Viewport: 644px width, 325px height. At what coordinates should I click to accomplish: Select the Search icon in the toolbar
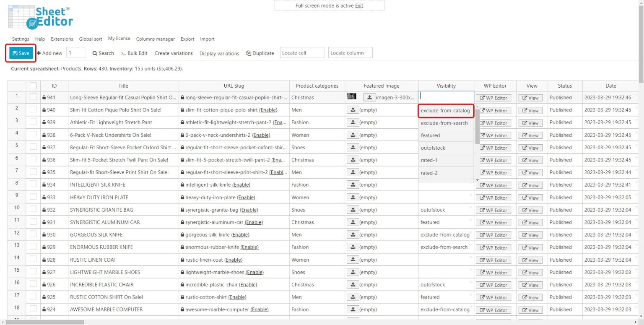click(x=103, y=53)
